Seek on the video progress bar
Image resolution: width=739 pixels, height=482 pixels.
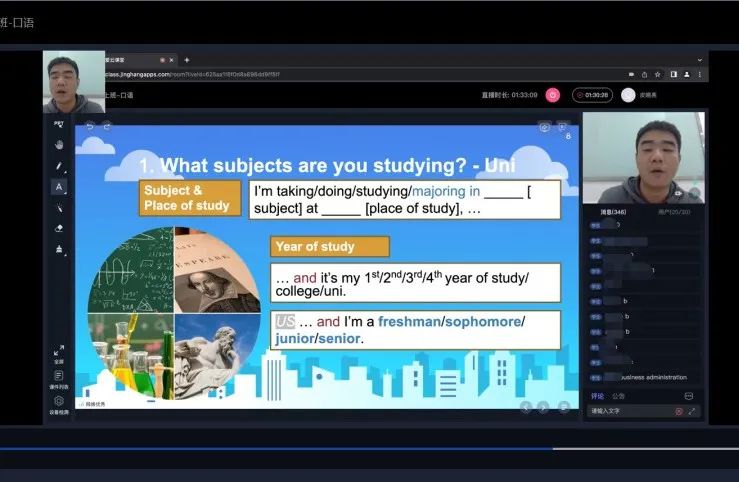tap(369, 449)
